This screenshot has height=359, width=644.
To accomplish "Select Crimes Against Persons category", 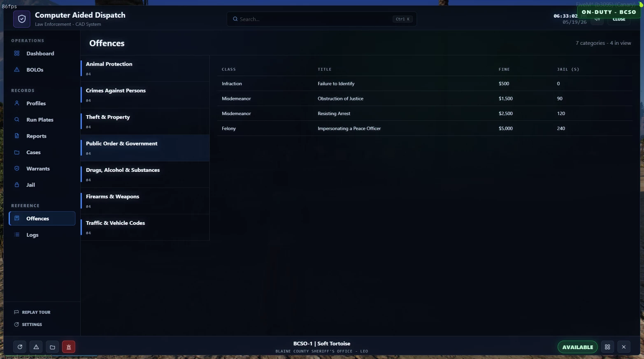I will pyautogui.click(x=145, y=95).
